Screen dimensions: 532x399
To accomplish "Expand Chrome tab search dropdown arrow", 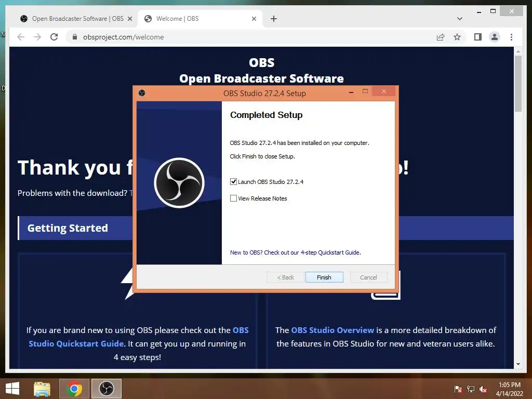I will (460, 19).
